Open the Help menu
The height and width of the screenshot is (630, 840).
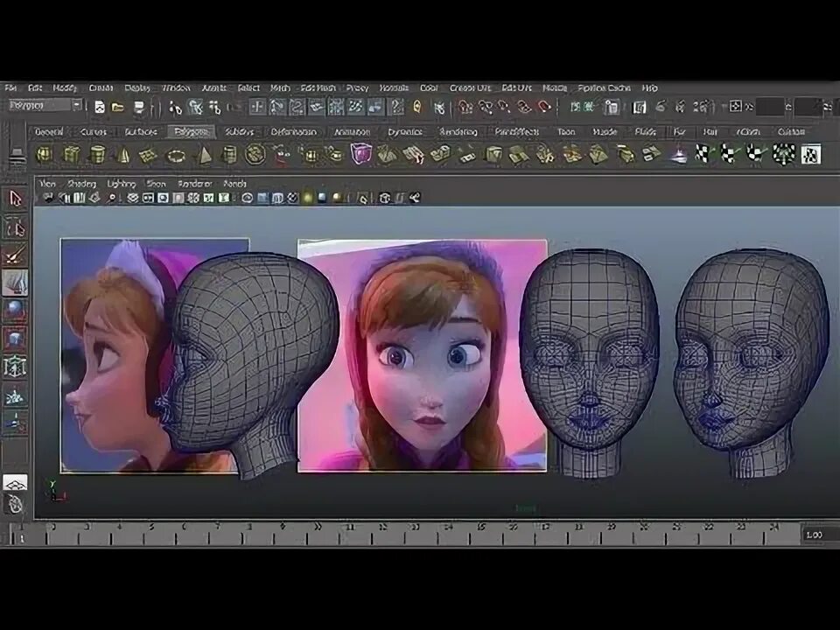[649, 87]
